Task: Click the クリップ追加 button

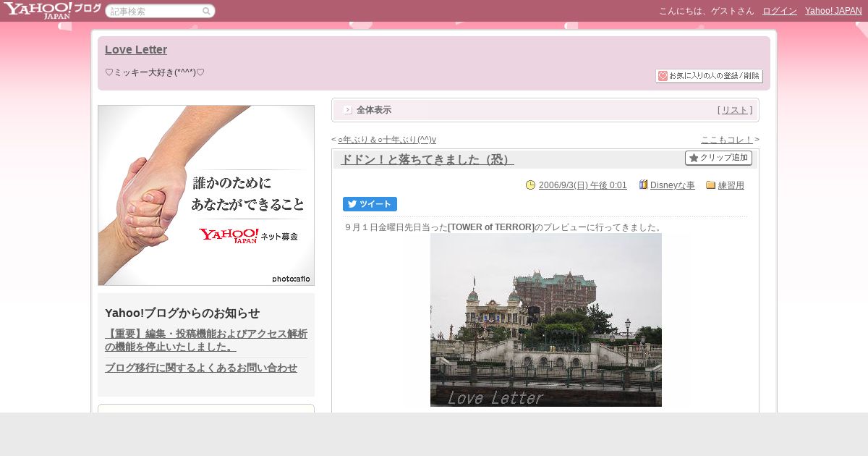Action: point(718,158)
